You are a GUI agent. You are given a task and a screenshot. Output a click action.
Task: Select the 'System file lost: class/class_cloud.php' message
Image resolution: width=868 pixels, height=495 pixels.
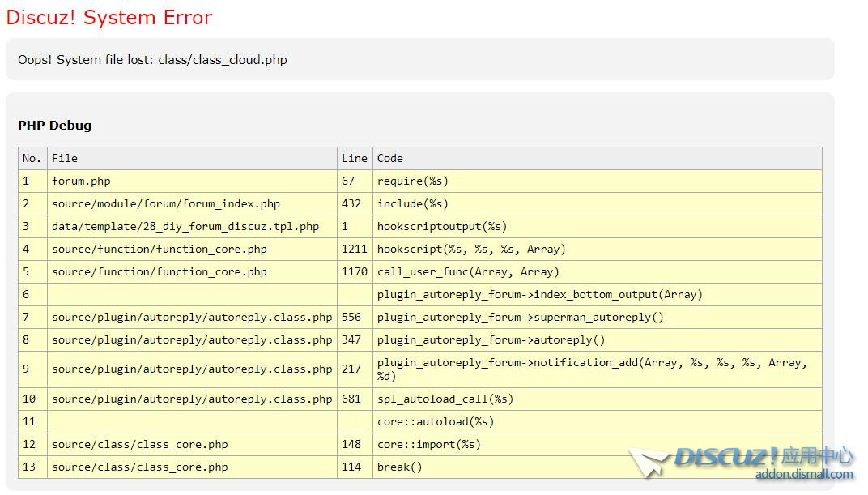(x=152, y=60)
